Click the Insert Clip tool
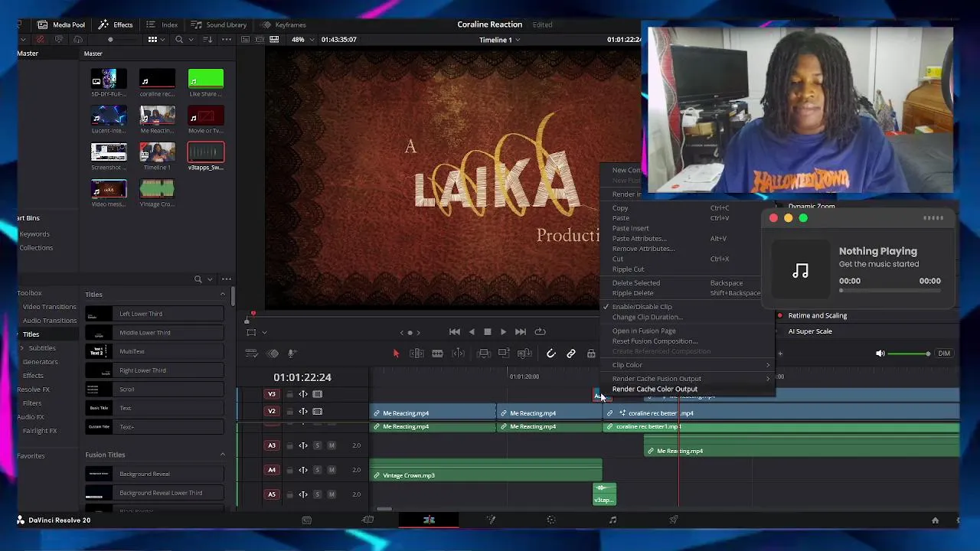This screenshot has width=980, height=551. click(x=484, y=354)
